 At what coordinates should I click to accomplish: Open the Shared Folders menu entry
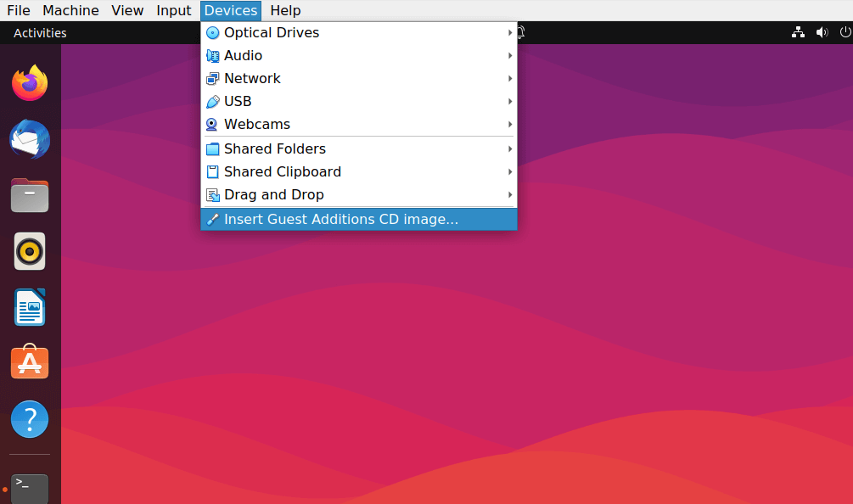click(274, 148)
